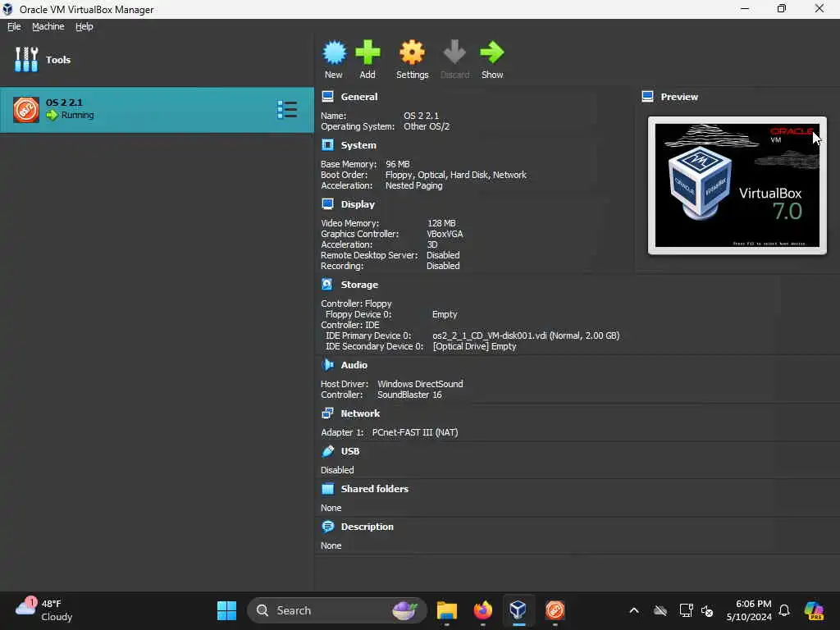Click the OneDrive cloud tray icon
840x630 pixels.
pyautogui.click(x=660, y=610)
